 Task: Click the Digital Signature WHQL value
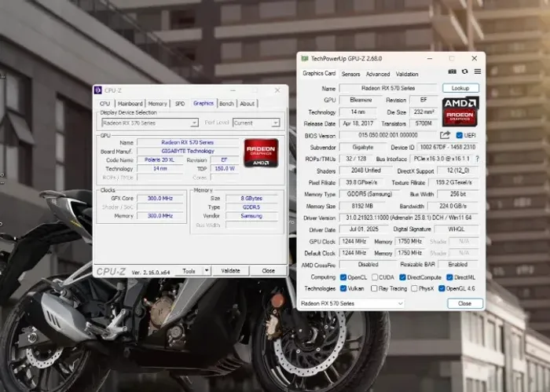tap(456, 229)
